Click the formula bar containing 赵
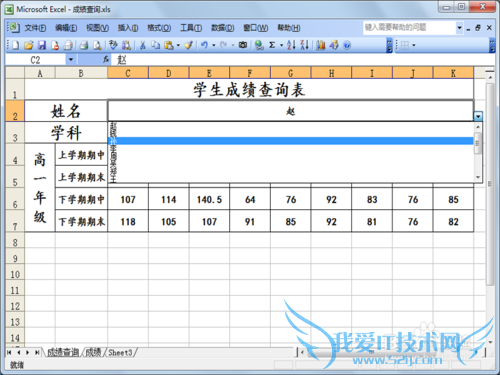Image resolution: width=500 pixels, height=375 pixels. coord(303,60)
